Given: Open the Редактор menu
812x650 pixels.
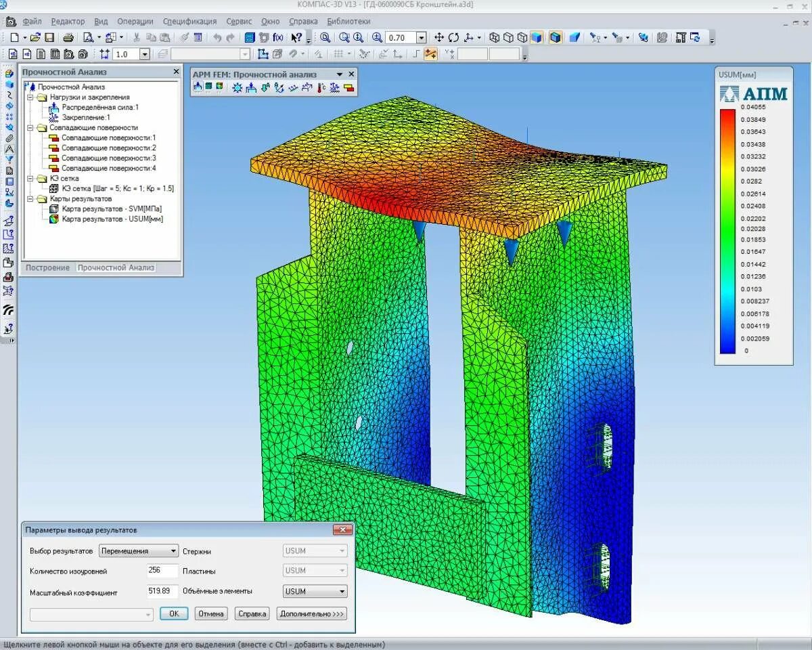Looking at the screenshot, I should tap(68, 22).
